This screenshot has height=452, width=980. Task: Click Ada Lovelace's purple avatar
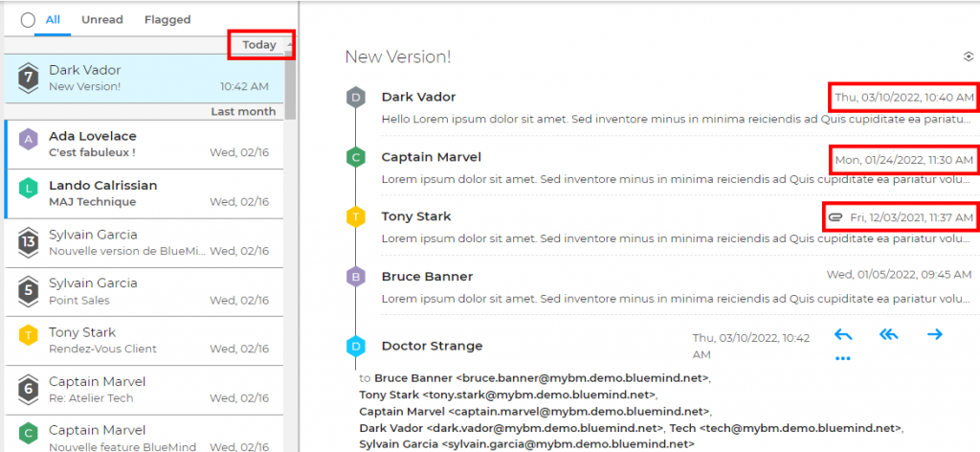(28, 140)
